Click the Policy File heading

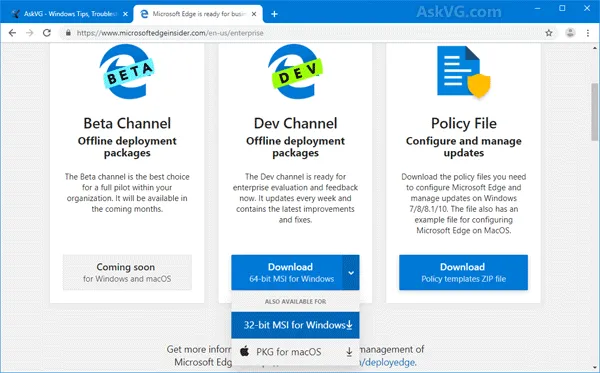464,123
